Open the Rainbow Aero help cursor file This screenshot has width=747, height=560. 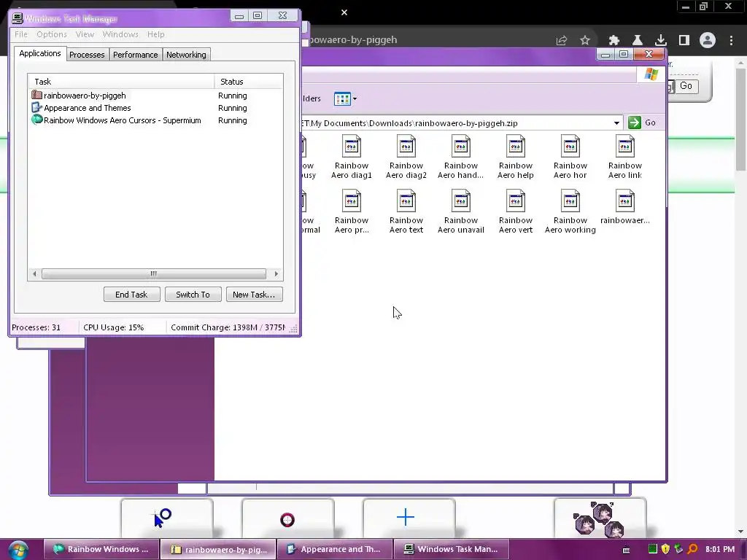(516, 157)
